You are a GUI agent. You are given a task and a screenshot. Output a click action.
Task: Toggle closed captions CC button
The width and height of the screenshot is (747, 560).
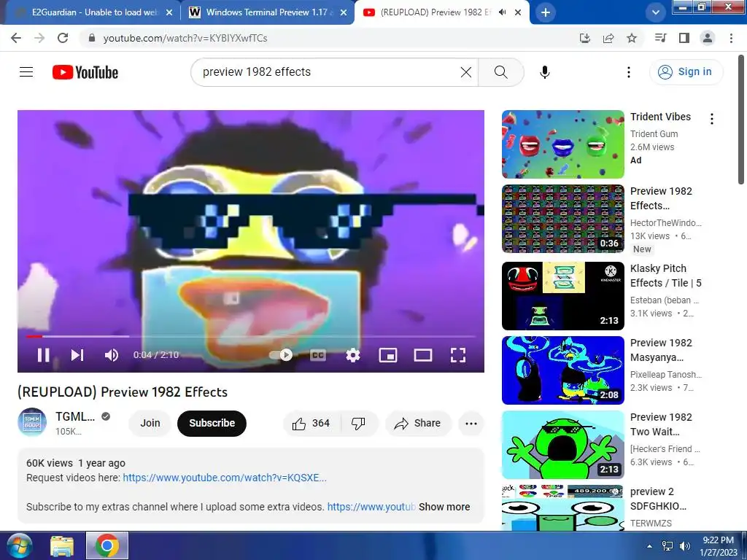[x=318, y=355]
